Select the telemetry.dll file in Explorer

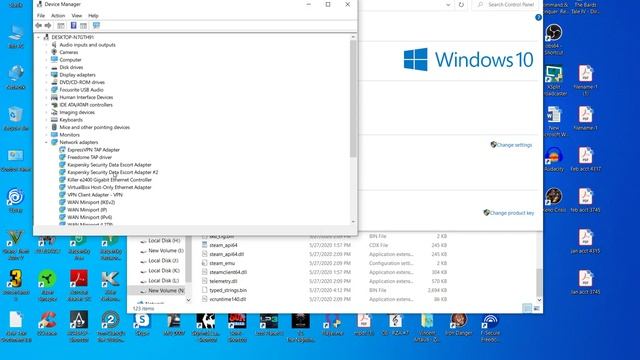tap(223, 281)
